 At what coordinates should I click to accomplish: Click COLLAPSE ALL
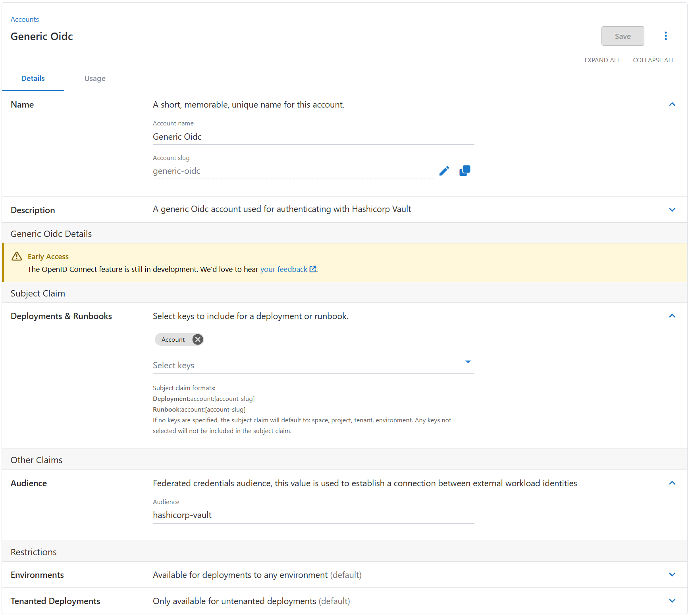653,60
